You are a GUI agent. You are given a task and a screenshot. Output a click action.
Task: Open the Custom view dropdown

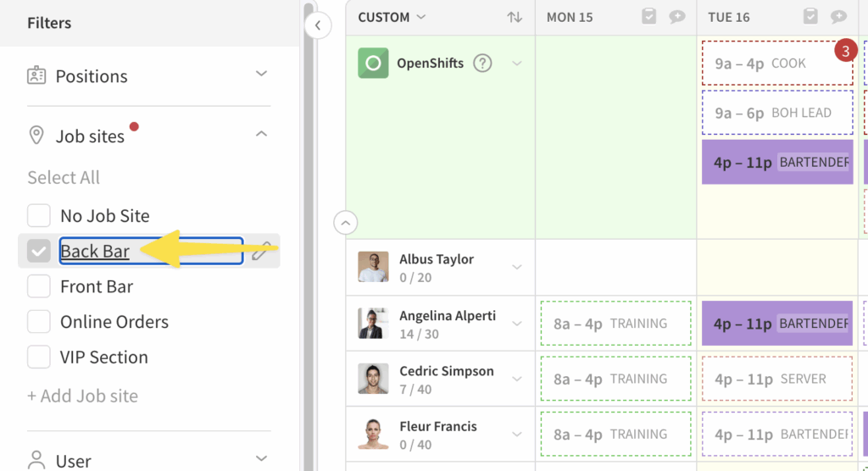pyautogui.click(x=392, y=17)
